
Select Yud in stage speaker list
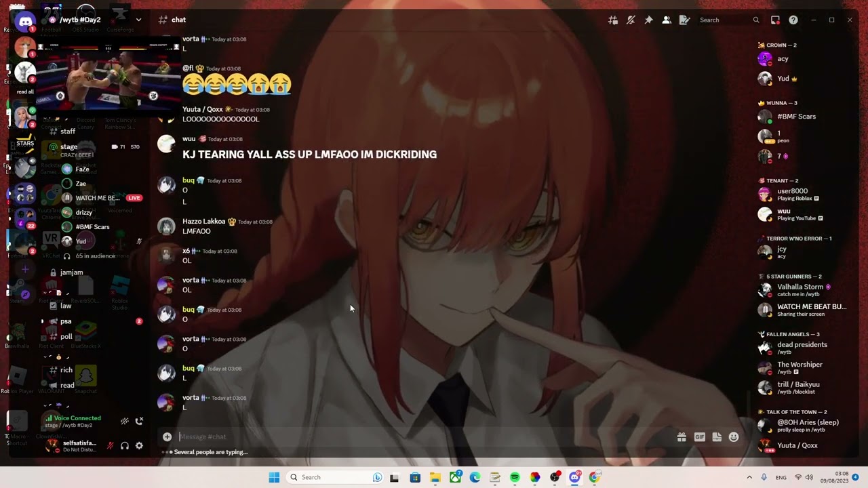coord(102,241)
